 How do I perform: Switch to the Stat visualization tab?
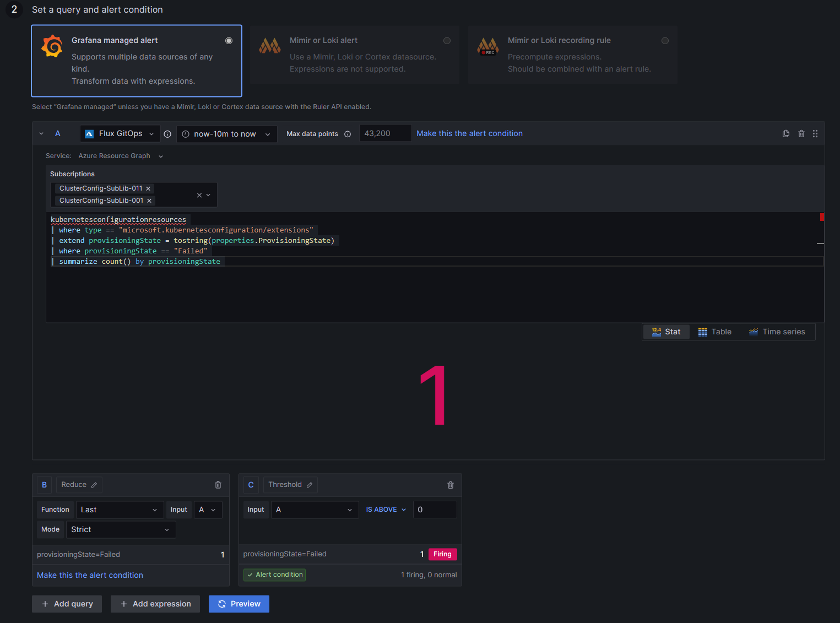(666, 332)
